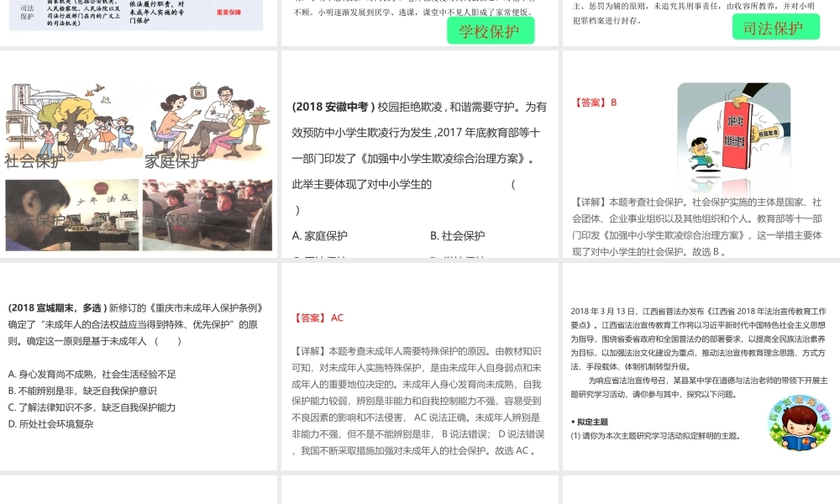Click the 家庭保护 caption under the family cartoon

point(176,160)
